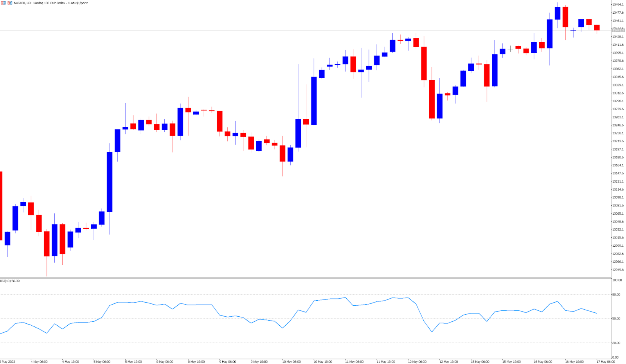Click the 17 May 06:00 time label
Screen dimensions: 626x364
[605, 362]
